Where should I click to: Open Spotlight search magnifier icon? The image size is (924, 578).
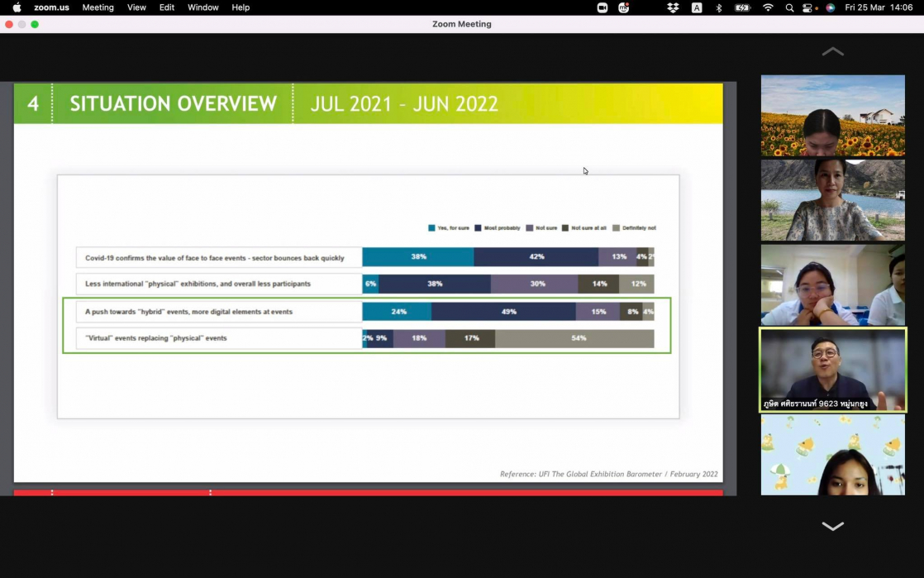[789, 7]
